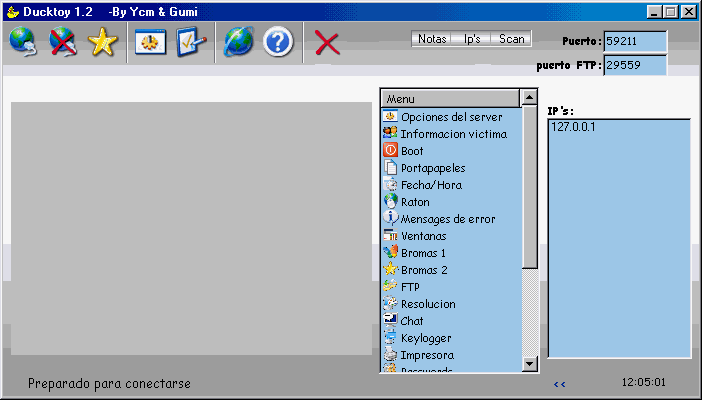The image size is (702, 400).
Task: Open Keylogger from the menu list
Action: pyautogui.click(x=426, y=338)
